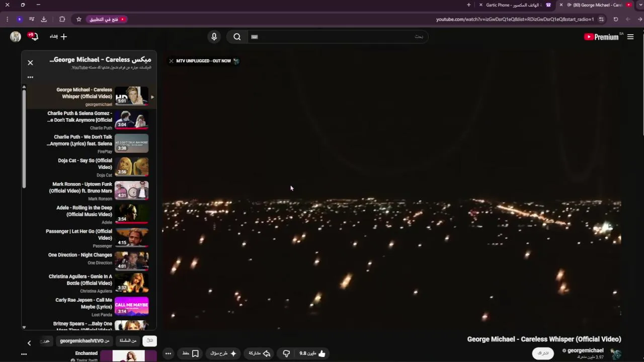The image size is (644, 362).
Task: Open the georgemichael channel name link
Action: tap(585, 350)
